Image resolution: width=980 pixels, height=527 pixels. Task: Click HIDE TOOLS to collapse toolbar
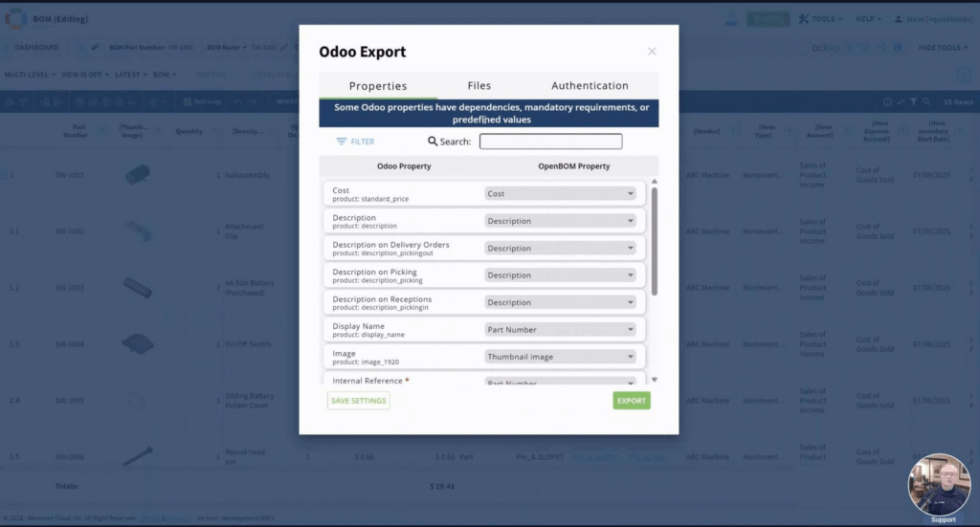click(x=943, y=48)
